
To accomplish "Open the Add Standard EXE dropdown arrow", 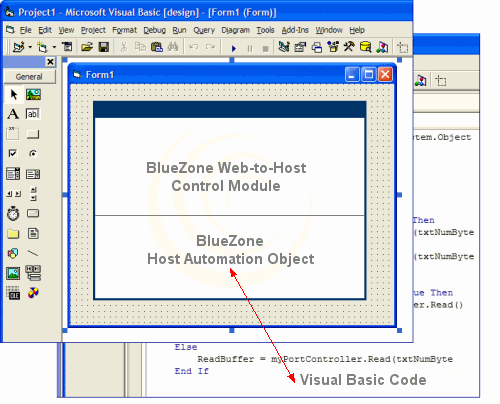I will coord(30,47).
